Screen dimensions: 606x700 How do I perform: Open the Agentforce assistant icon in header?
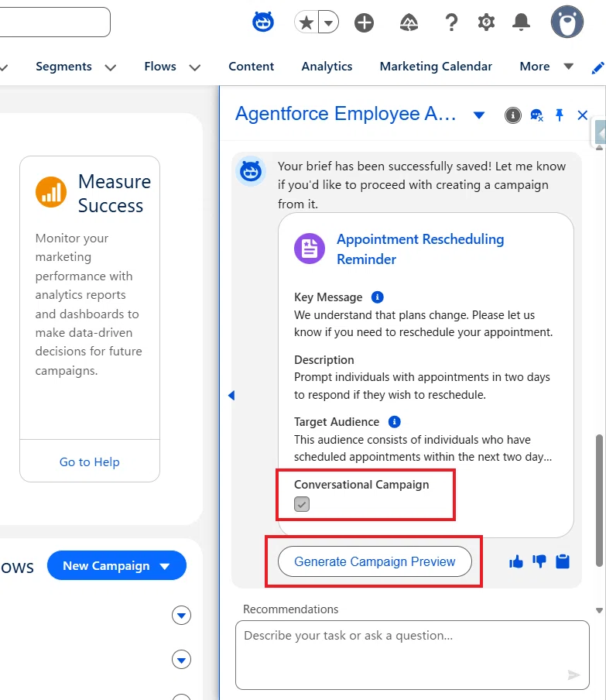tap(263, 22)
